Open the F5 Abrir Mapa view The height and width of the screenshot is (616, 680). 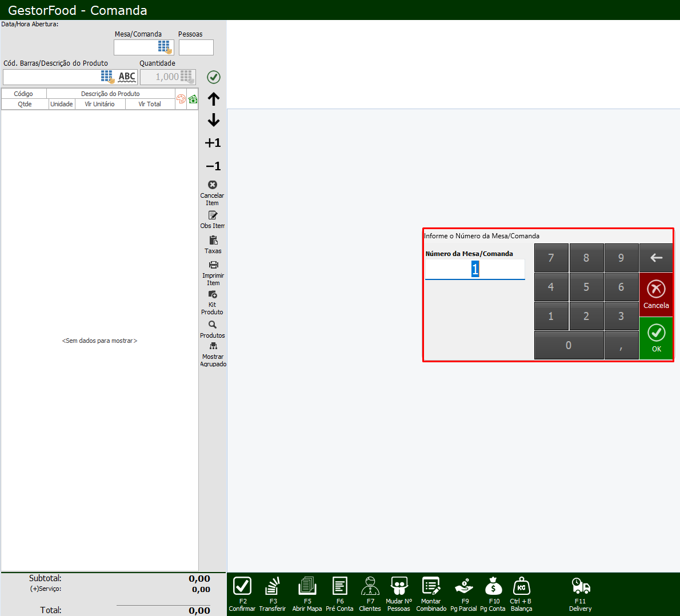307,587
